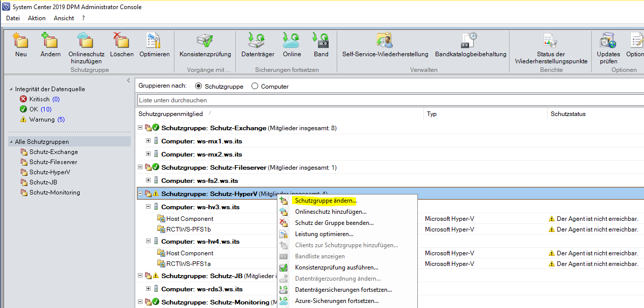644x308 pixels.
Task: Click the Neu protection group toolbar icon
Action: pos(21,40)
